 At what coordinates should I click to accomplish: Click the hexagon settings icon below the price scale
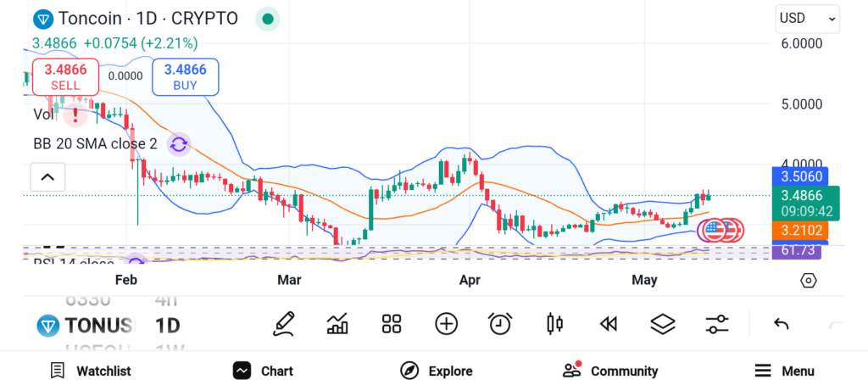[x=808, y=281]
